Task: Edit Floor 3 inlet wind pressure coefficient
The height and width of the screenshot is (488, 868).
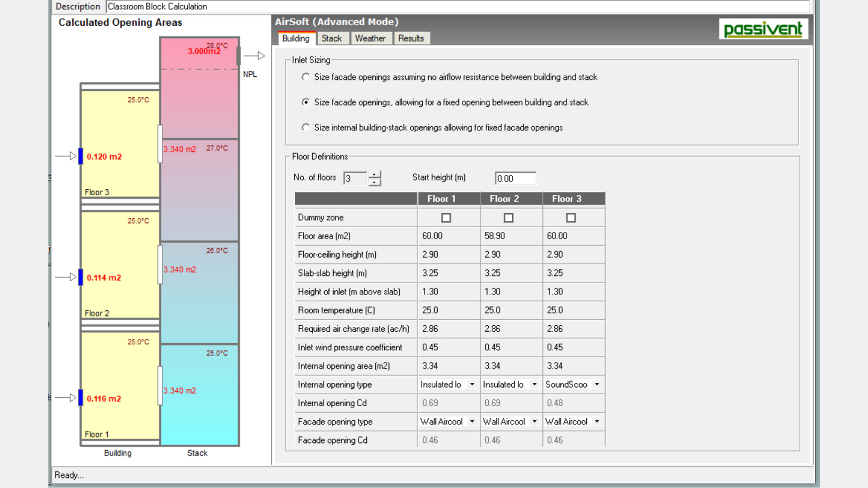Action: [574, 347]
